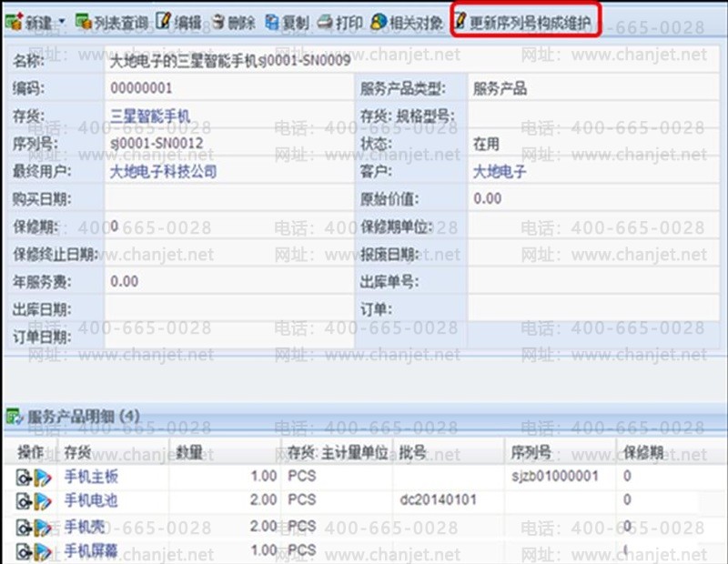Open 列表查询 list query
The width and height of the screenshot is (728, 564).
pyautogui.click(x=113, y=22)
